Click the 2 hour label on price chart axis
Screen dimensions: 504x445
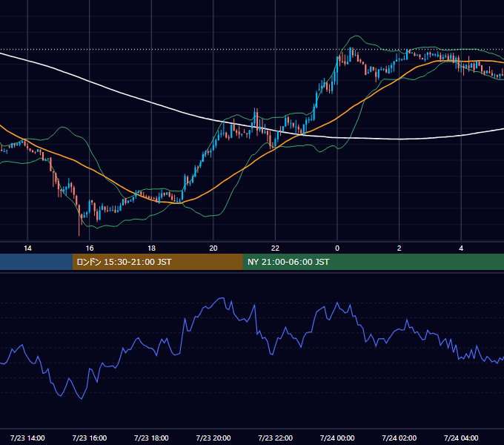pos(399,248)
